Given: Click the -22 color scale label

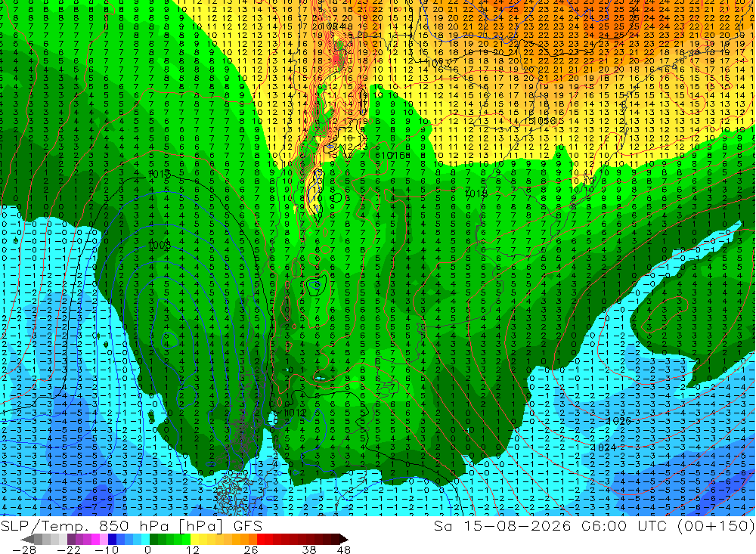Looking at the screenshot, I should pyautogui.click(x=69, y=549).
